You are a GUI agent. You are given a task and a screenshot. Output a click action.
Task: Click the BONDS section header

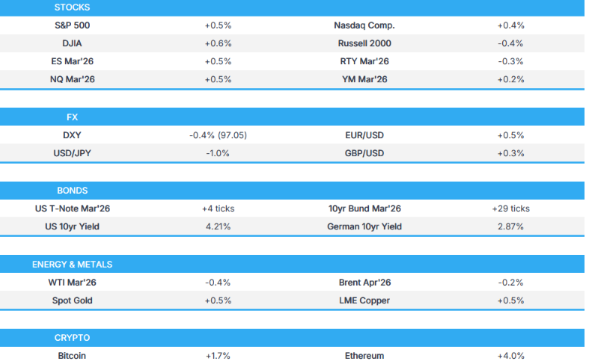[x=73, y=191]
